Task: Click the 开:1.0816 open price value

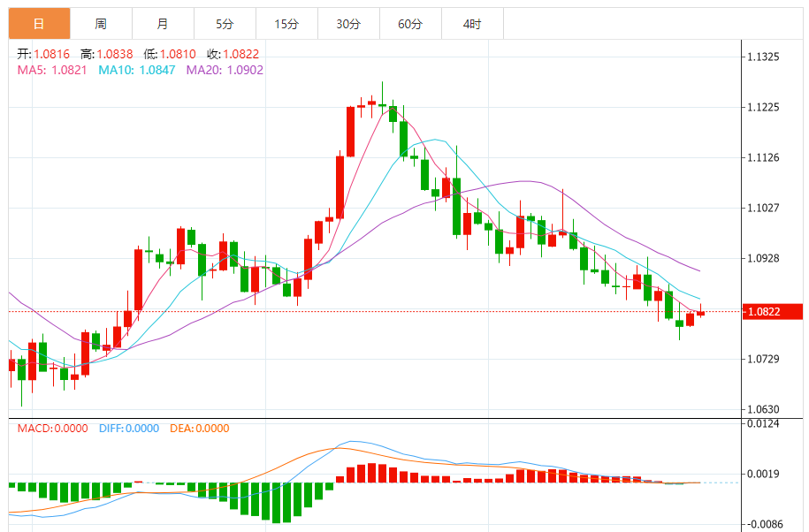Action: click(x=43, y=54)
